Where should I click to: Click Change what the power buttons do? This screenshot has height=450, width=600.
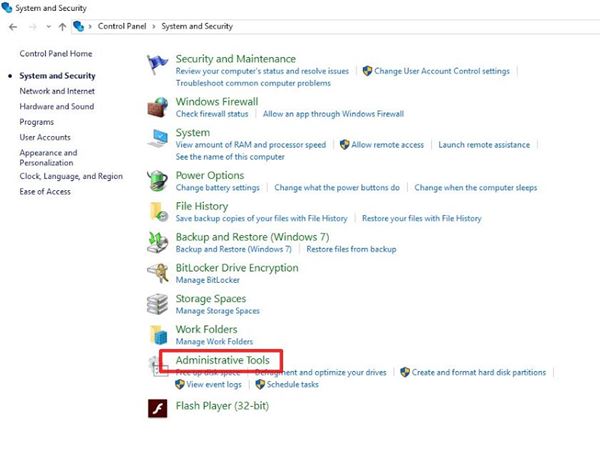click(x=337, y=188)
